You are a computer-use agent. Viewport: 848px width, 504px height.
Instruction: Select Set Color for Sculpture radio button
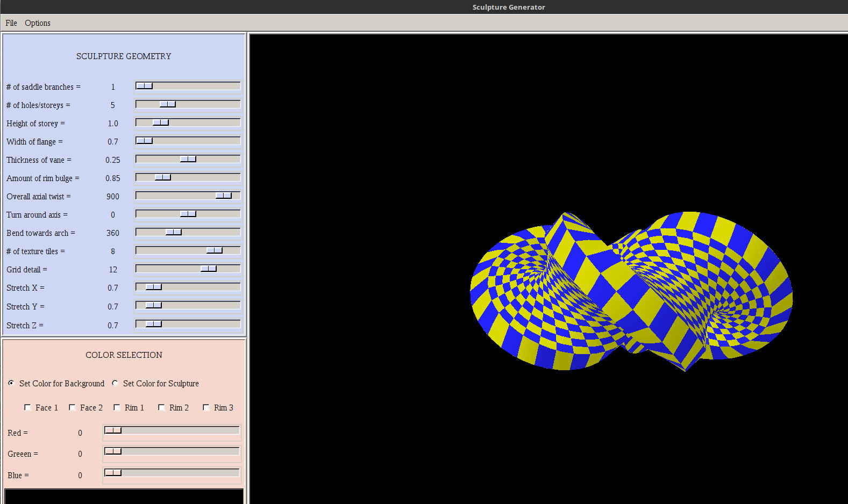click(x=115, y=383)
